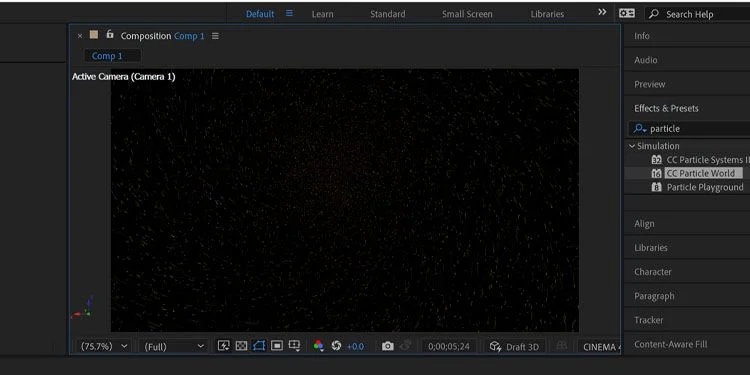750x375 pixels.
Task: Click the show channel color icon
Action: 319,346
